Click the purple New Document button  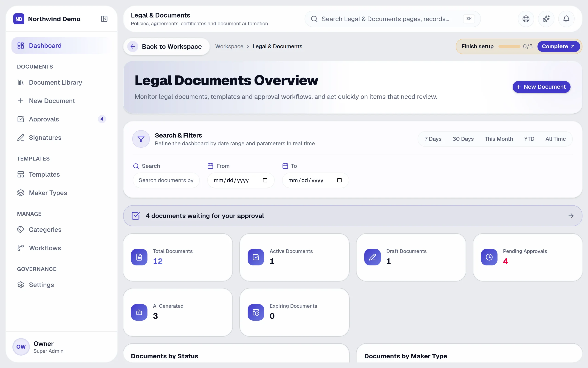coord(541,87)
